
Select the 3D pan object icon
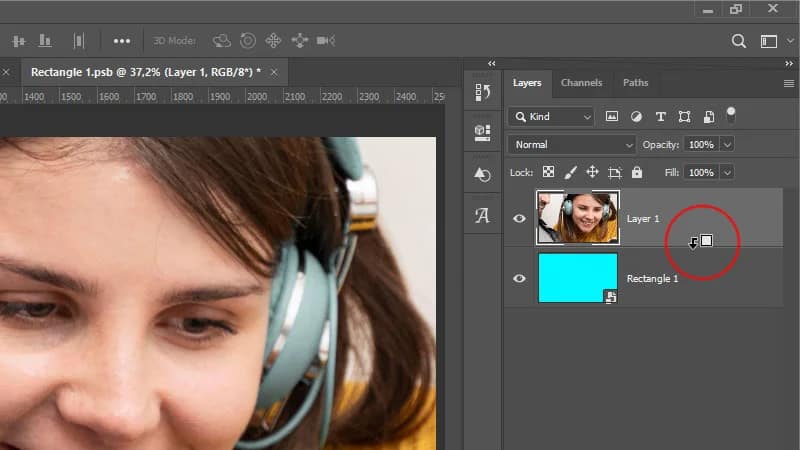pos(273,41)
